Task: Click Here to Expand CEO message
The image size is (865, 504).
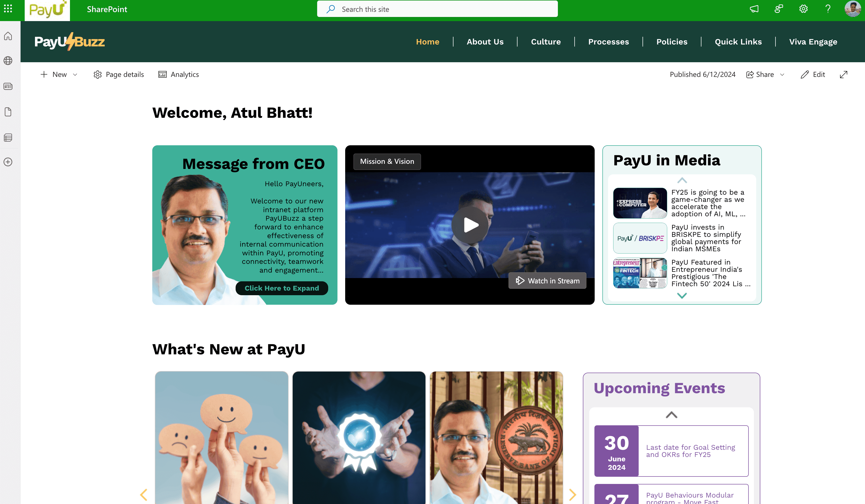Action: (281, 288)
